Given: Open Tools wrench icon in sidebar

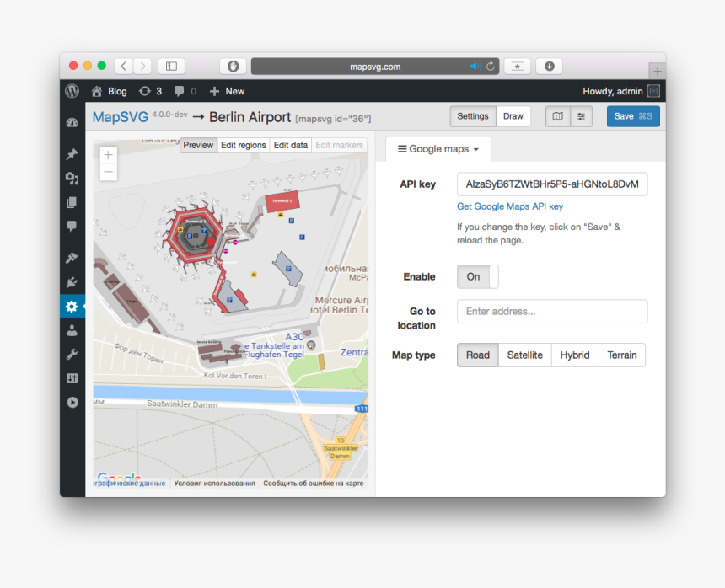Looking at the screenshot, I should click(x=72, y=355).
